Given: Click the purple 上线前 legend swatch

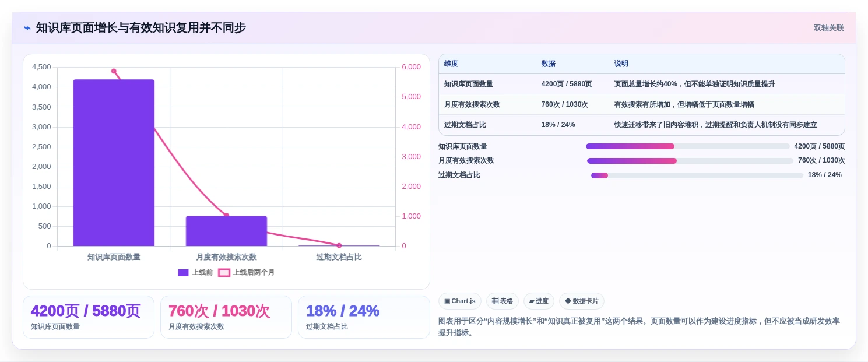Looking at the screenshot, I should [x=183, y=272].
